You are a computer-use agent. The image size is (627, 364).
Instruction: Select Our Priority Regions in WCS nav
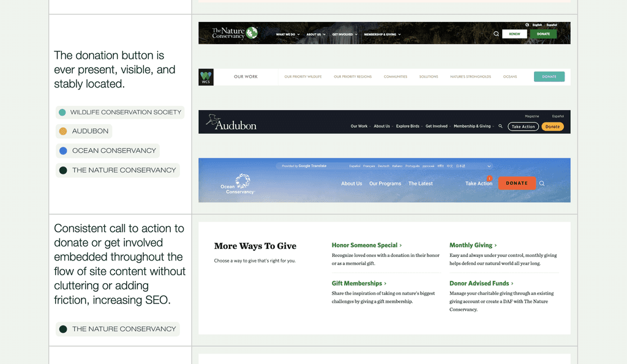(353, 76)
